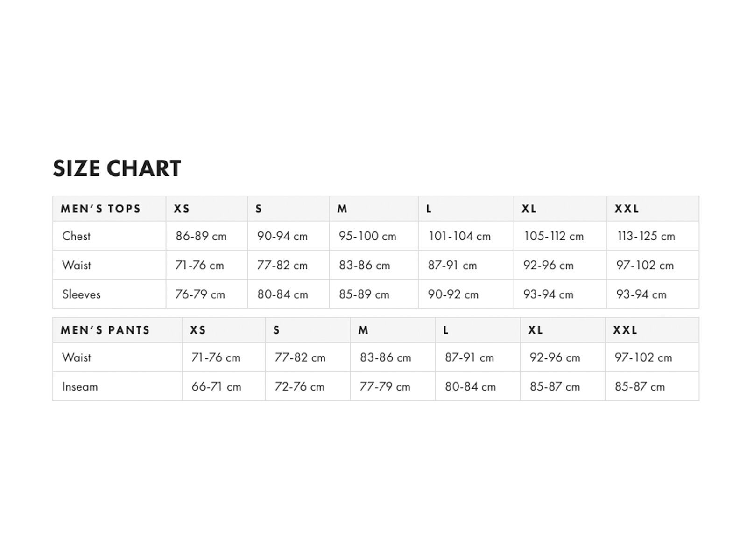Viewport: 747px width, 560px height.
Task: Select the 77-79 cm inseam value
Action: (385, 387)
